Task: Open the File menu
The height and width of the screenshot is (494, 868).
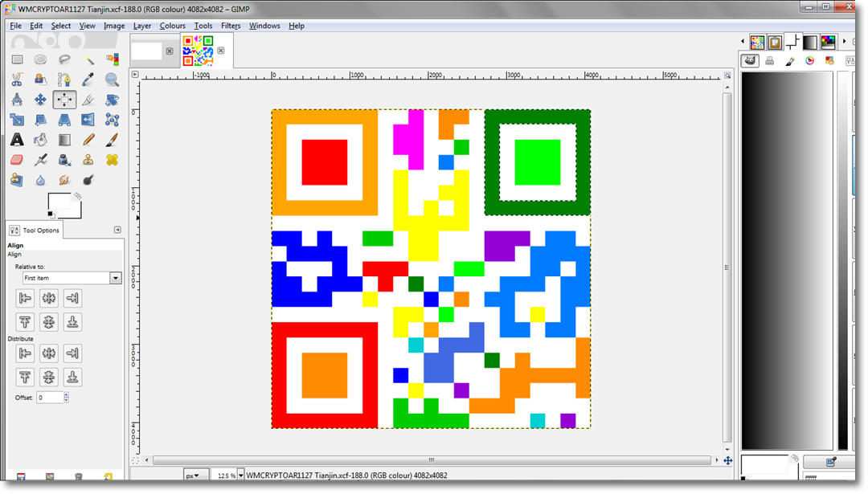Action: coord(15,26)
